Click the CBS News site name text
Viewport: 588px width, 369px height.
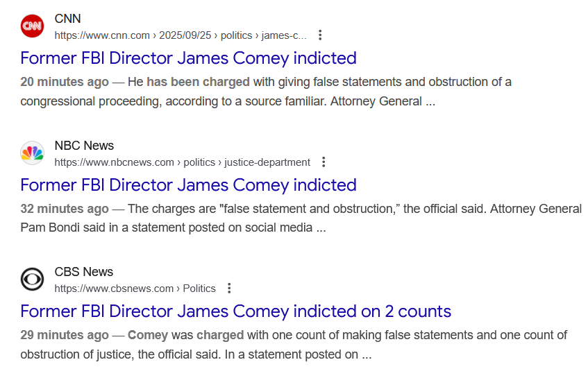point(83,272)
